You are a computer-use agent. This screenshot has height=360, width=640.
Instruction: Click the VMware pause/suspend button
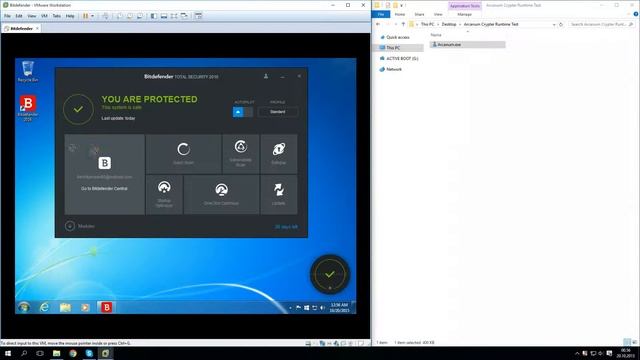(86, 16)
